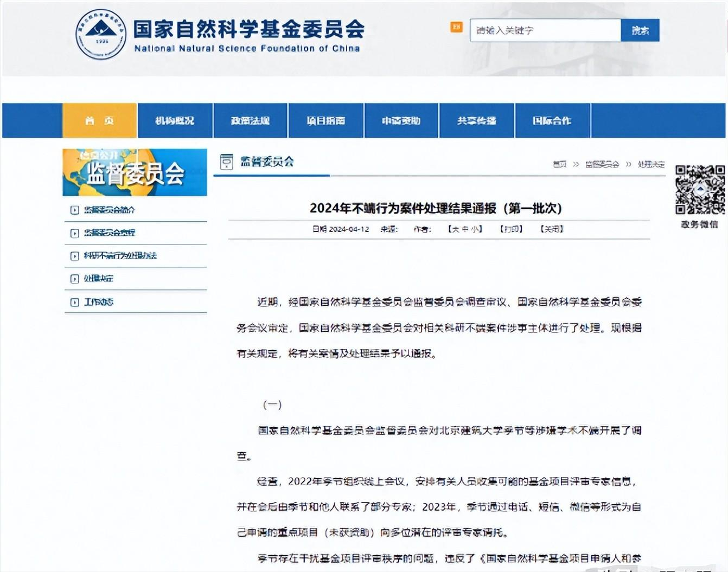Click the NSFC circular logo emblem
The image size is (728, 572).
pyautogui.click(x=100, y=34)
